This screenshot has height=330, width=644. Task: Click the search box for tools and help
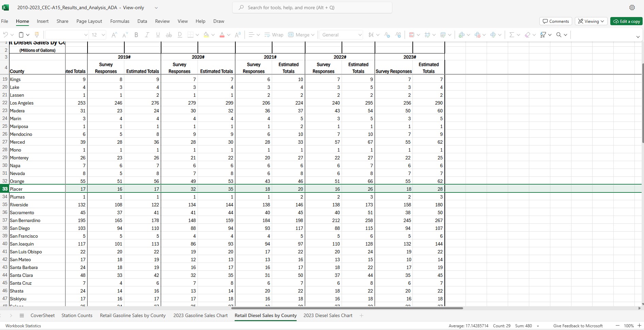[x=312, y=7]
